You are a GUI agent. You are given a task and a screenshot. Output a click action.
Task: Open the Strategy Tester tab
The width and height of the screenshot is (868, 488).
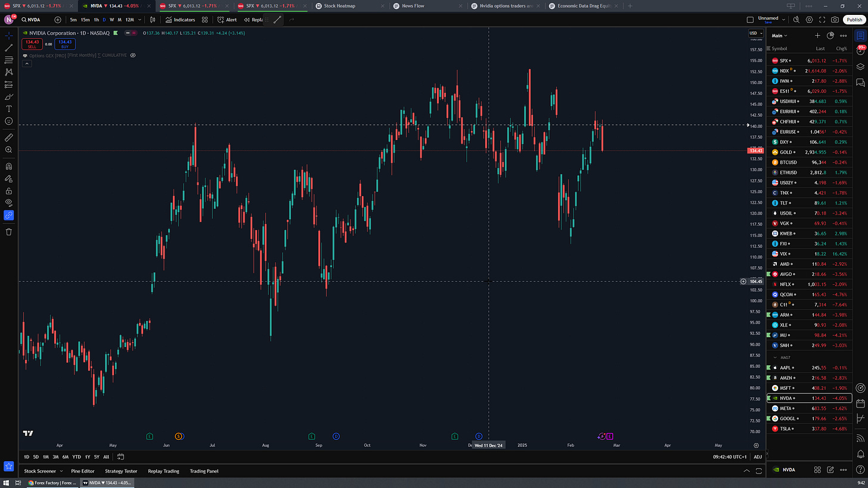click(x=121, y=471)
